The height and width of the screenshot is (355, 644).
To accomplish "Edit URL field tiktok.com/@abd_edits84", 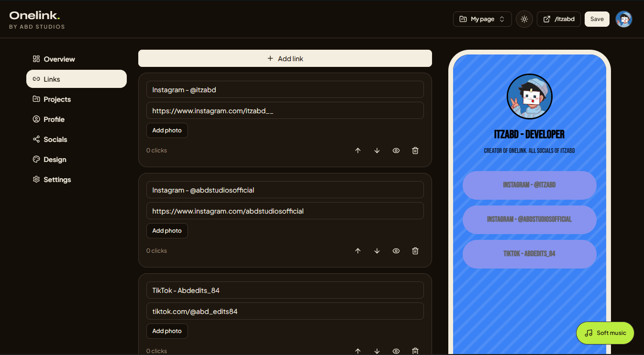I will click(x=285, y=311).
